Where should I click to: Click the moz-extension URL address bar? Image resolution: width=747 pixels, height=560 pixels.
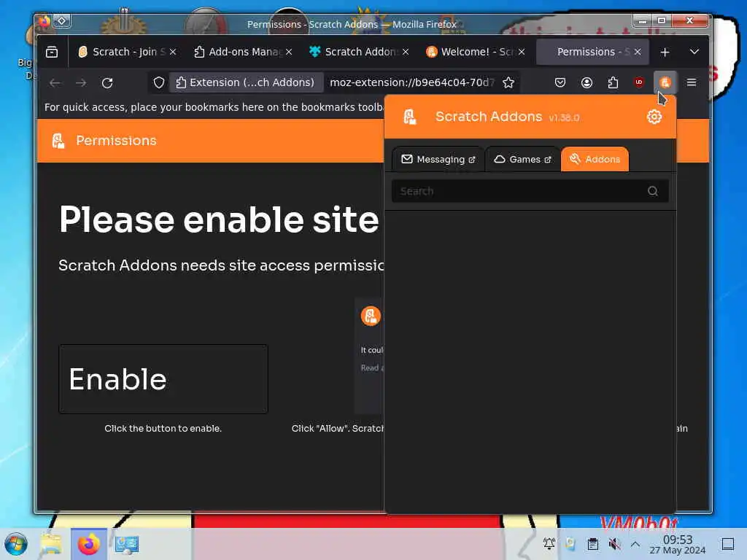pos(413,82)
